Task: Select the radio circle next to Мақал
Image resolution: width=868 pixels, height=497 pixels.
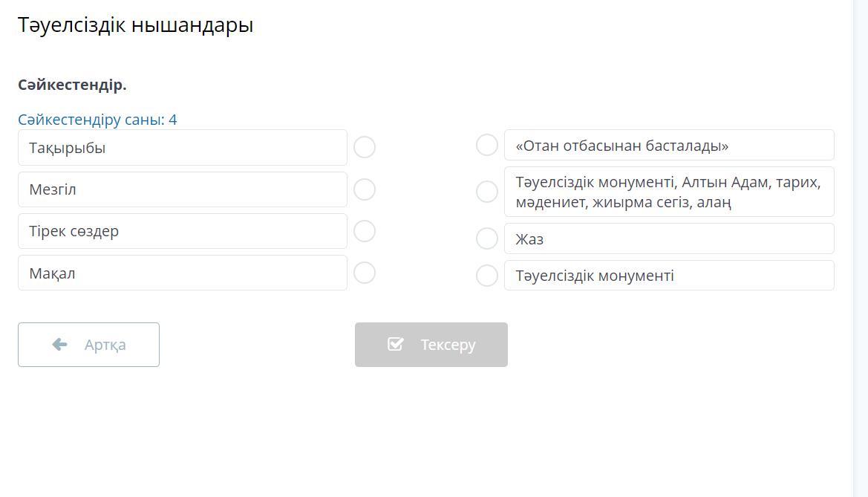Action: [x=365, y=273]
